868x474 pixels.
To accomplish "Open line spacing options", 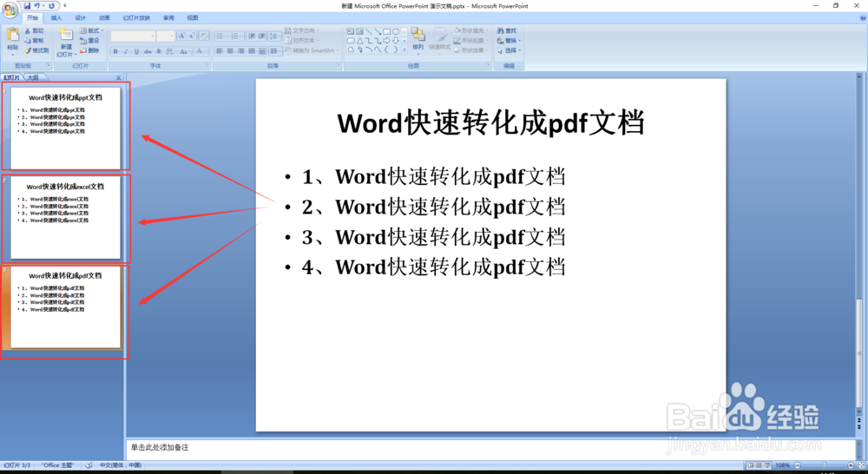I will 274,36.
